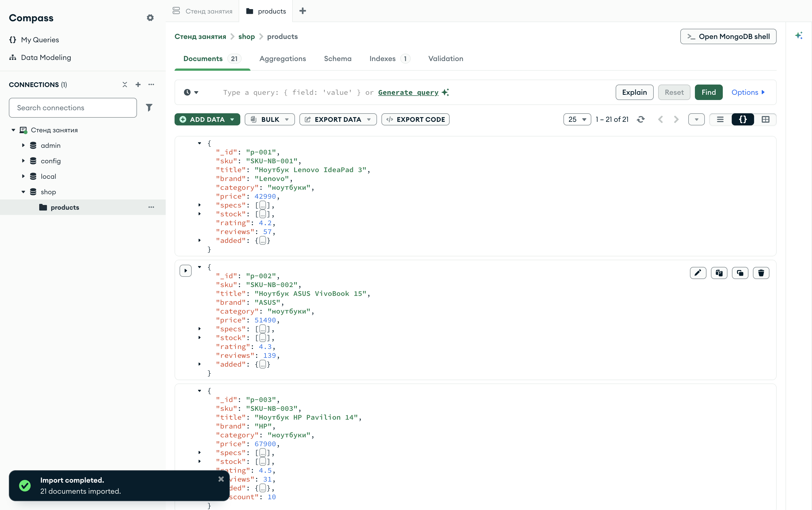
Task: Copy document p-002 to clipboard
Action: tap(719, 273)
